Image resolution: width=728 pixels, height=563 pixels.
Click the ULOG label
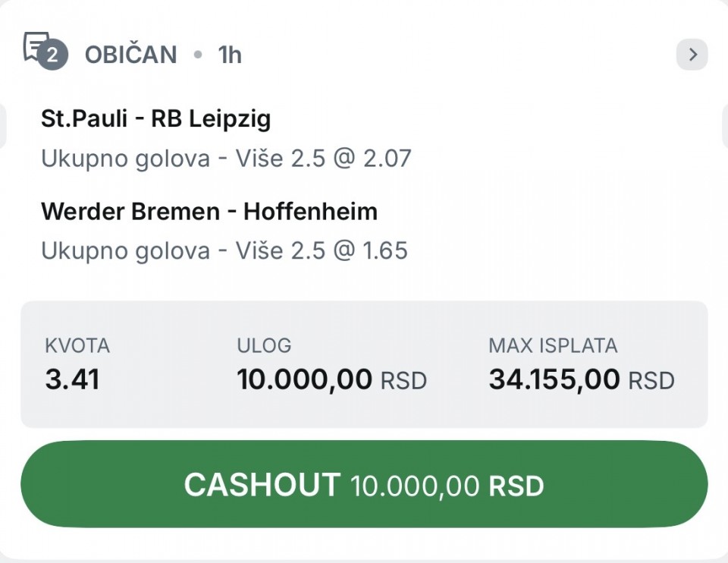(x=264, y=346)
